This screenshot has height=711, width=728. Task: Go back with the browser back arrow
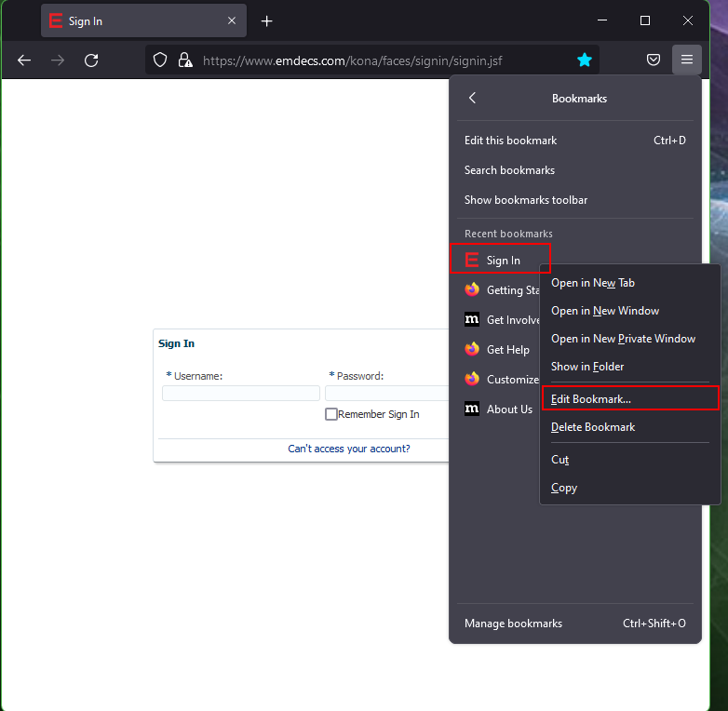pos(24,60)
